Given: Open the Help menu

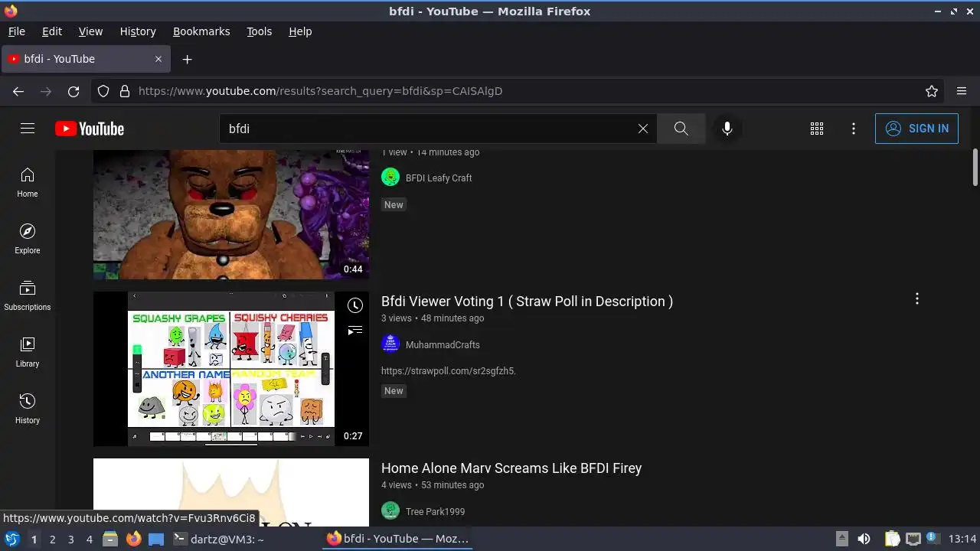Looking at the screenshot, I should point(300,31).
